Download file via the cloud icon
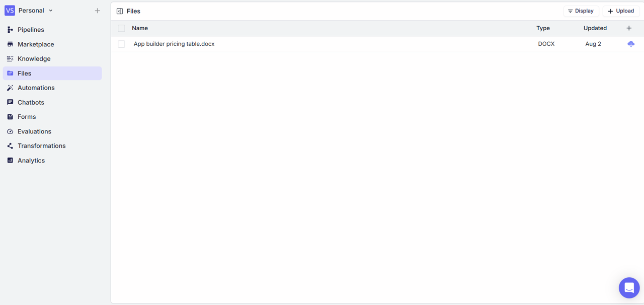 (x=630, y=44)
